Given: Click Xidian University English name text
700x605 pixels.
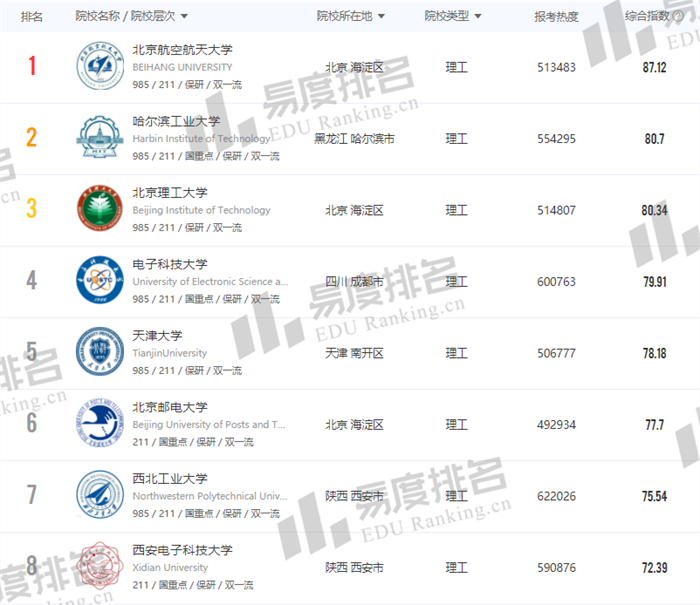Looking at the screenshot, I should (x=170, y=567).
